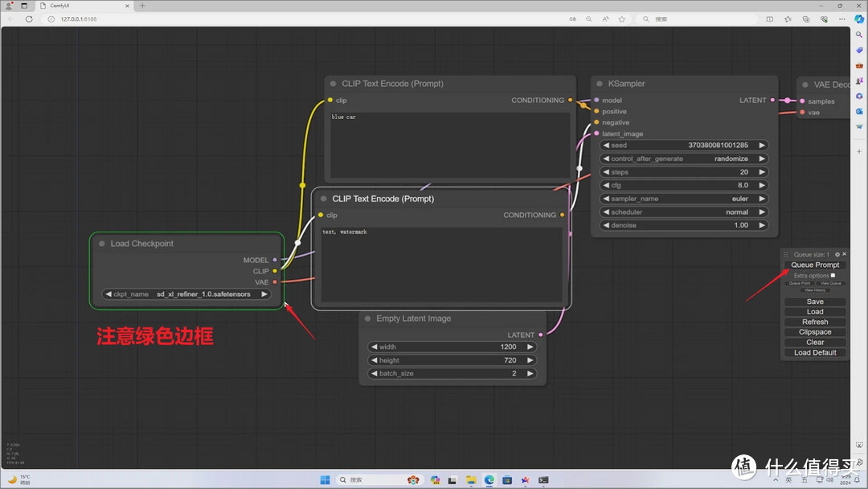Collapse the Empty Latent Image node dot
The image size is (868, 489).
click(367, 318)
